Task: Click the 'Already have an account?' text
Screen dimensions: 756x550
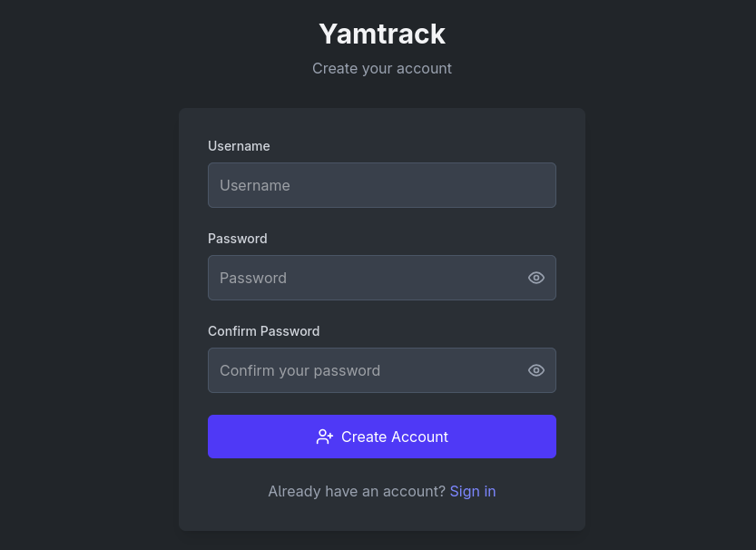Action: click(357, 491)
